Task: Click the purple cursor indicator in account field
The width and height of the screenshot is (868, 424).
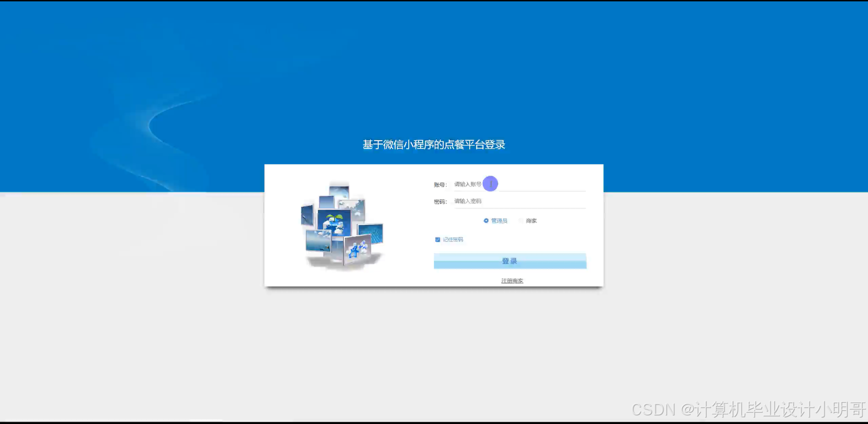Action: (x=490, y=183)
